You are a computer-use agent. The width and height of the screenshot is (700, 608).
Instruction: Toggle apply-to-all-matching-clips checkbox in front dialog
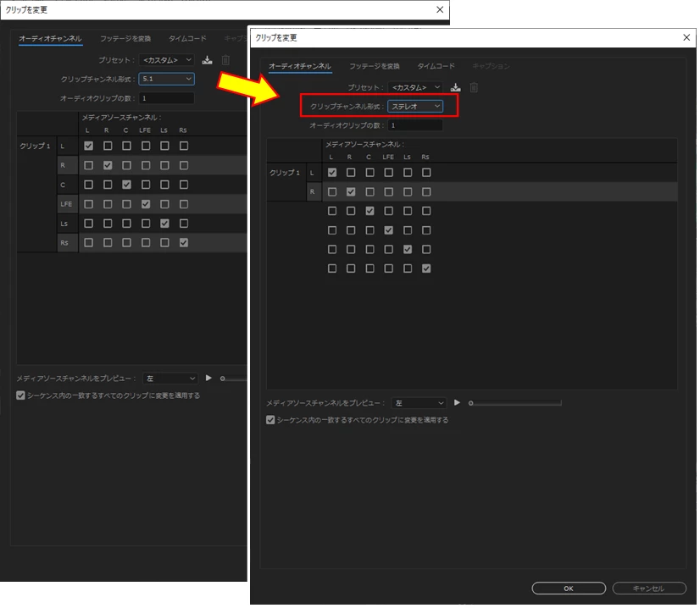point(270,420)
